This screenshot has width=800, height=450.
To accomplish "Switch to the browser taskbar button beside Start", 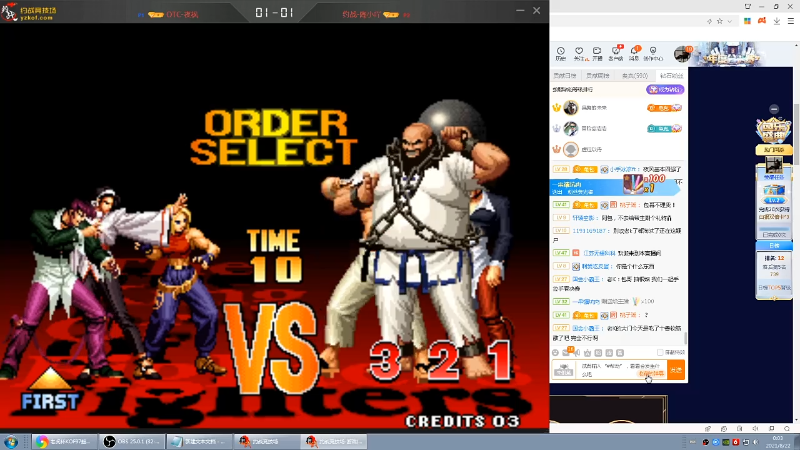I will point(65,441).
